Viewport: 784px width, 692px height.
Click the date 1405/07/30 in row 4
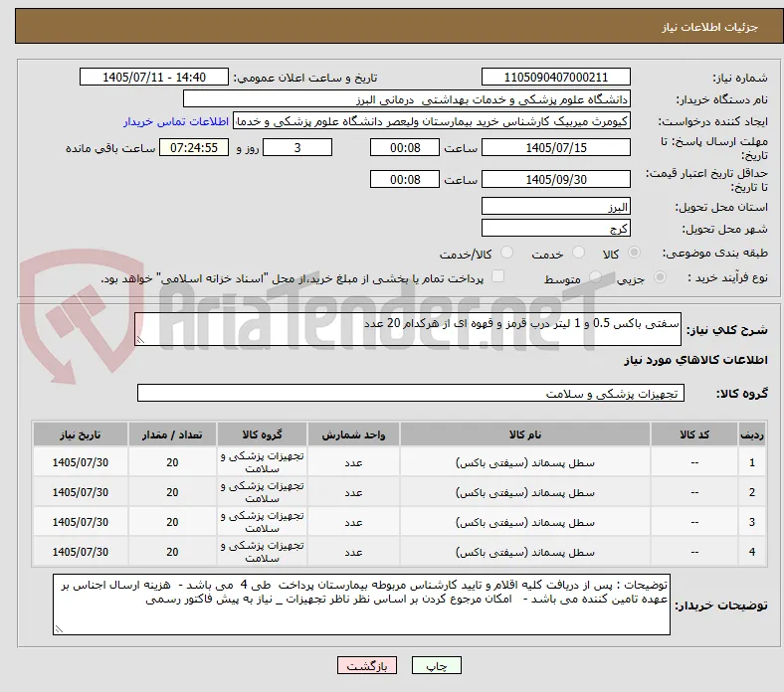81,552
